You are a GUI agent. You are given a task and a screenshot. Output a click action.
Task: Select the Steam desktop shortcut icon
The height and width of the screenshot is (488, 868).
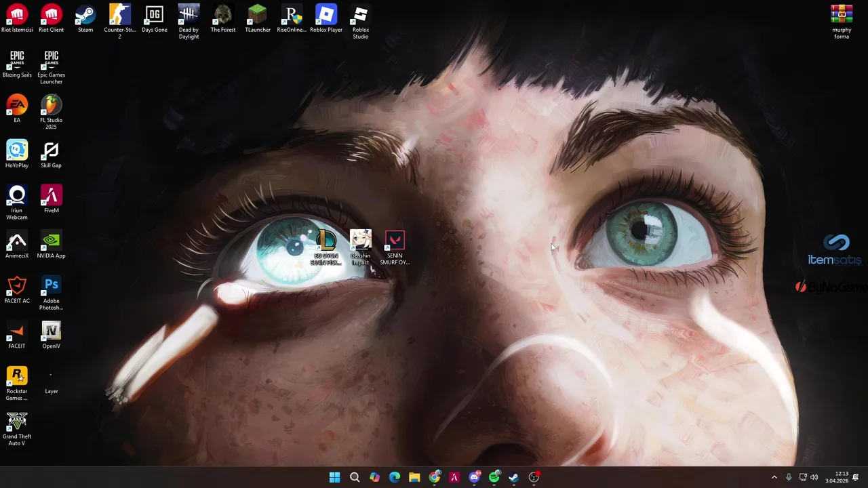(x=85, y=19)
